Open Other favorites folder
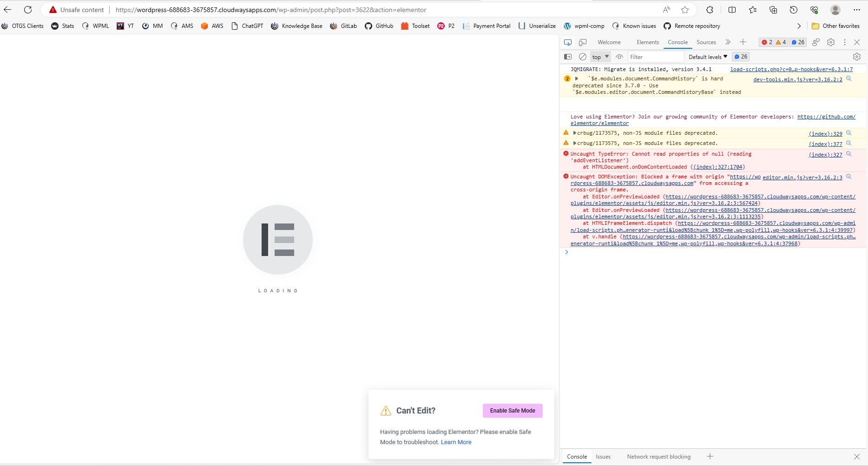 coord(835,26)
